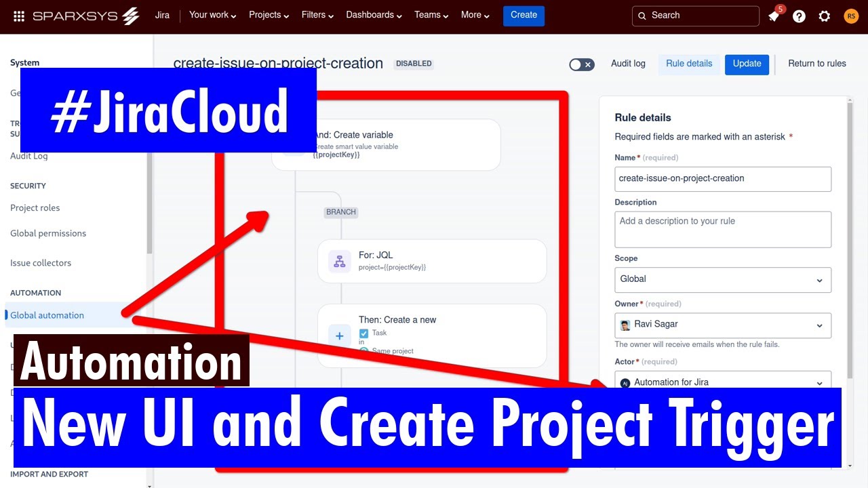Open the notifications icon with badge 5
The width and height of the screenshot is (868, 488).
[x=774, y=16]
